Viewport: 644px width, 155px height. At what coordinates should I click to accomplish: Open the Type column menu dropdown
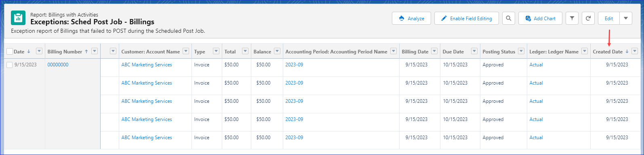(x=216, y=51)
